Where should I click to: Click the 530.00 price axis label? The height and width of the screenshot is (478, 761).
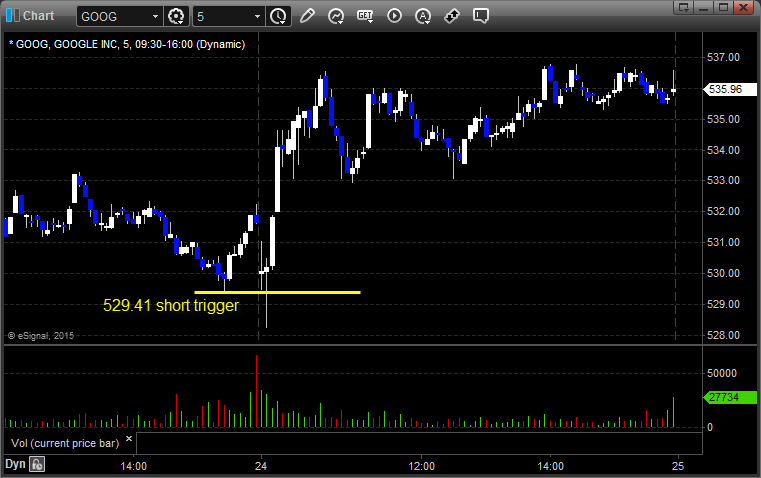(723, 273)
